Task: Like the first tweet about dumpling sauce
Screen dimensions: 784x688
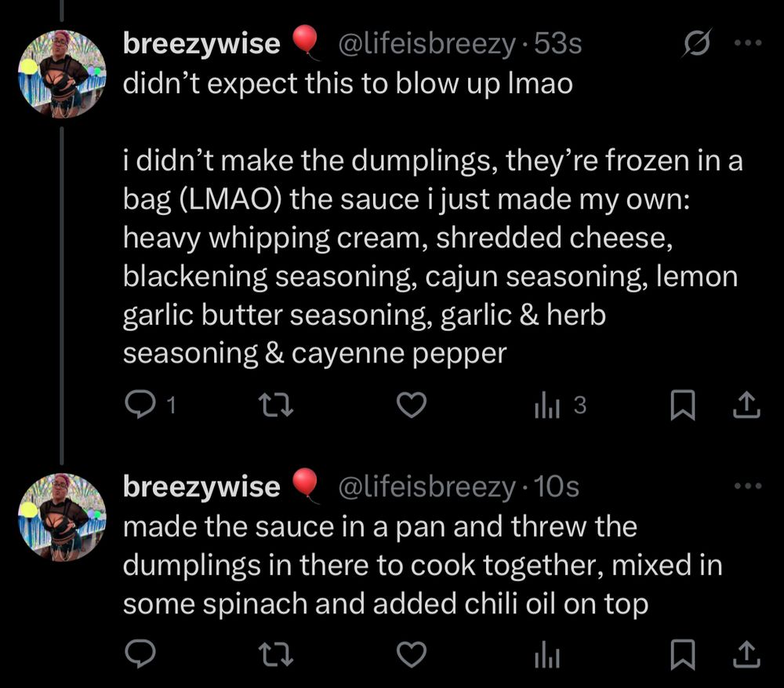Action: click(x=412, y=405)
